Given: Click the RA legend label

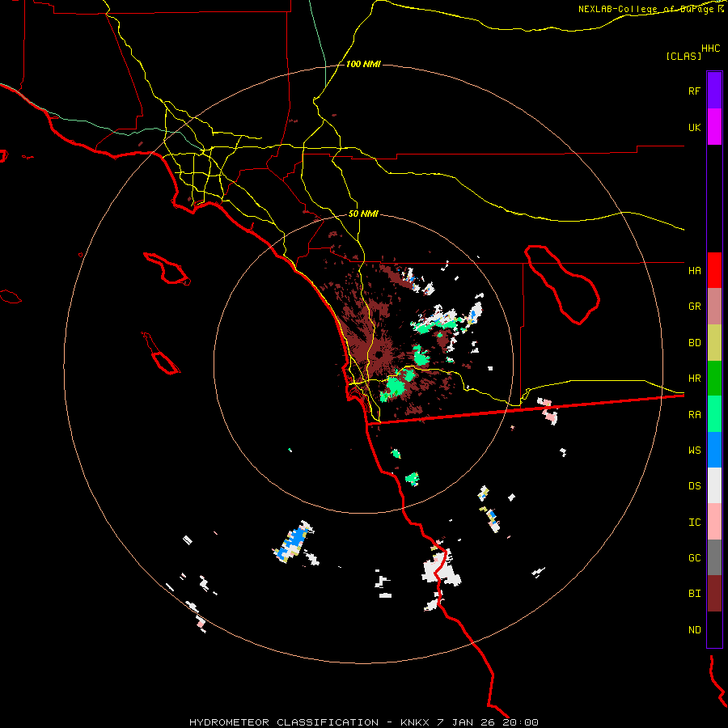Looking at the screenshot, I should (x=694, y=415).
